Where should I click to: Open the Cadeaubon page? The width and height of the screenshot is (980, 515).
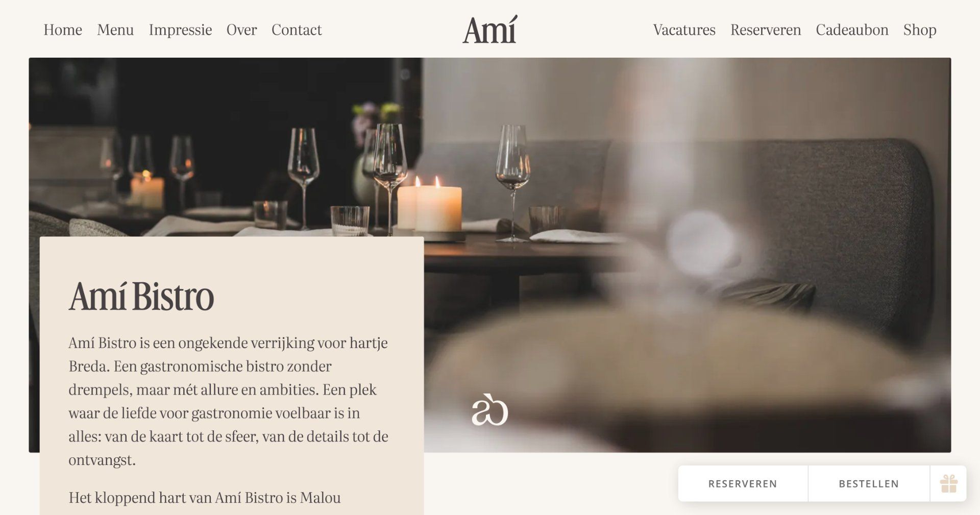tap(852, 30)
